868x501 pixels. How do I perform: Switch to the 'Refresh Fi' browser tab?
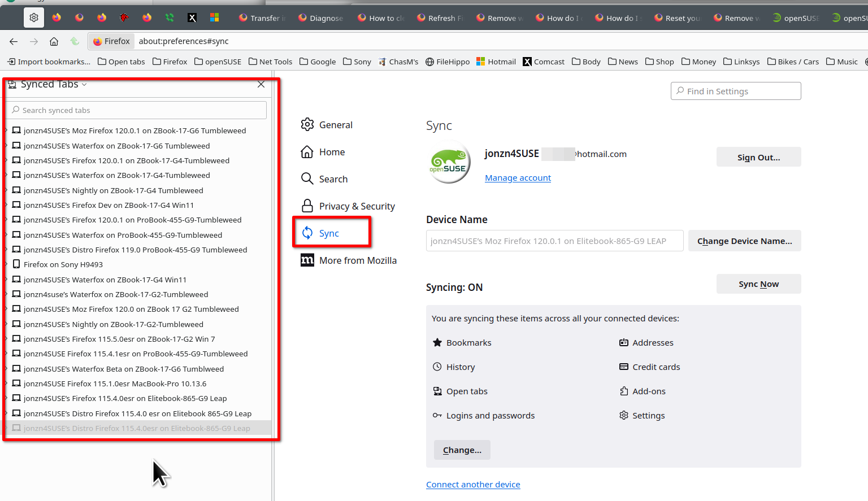[x=440, y=18]
